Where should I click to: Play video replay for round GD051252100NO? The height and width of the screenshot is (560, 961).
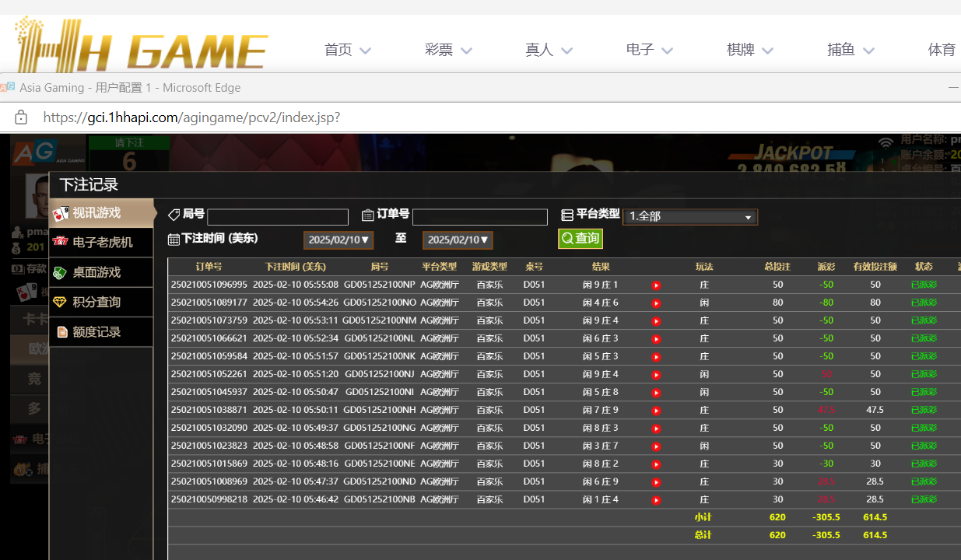656,303
